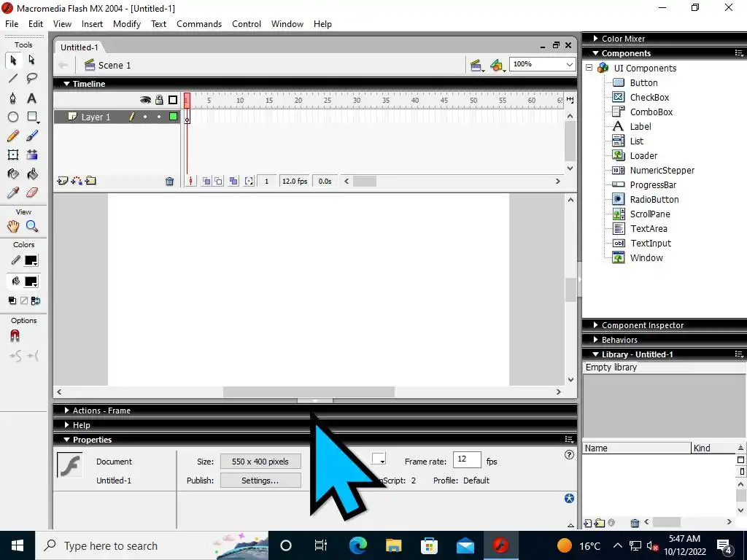Screen dimensions: 747x560
Task: Select the Oval tool
Action: (x=13, y=117)
